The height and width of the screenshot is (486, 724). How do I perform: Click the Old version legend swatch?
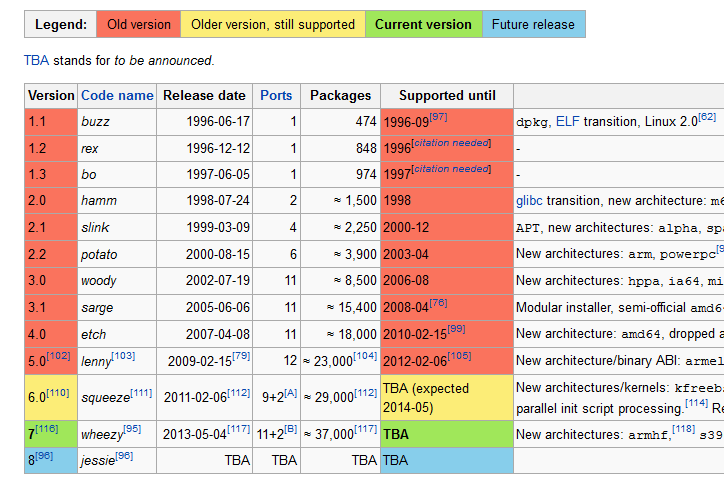pyautogui.click(x=139, y=24)
